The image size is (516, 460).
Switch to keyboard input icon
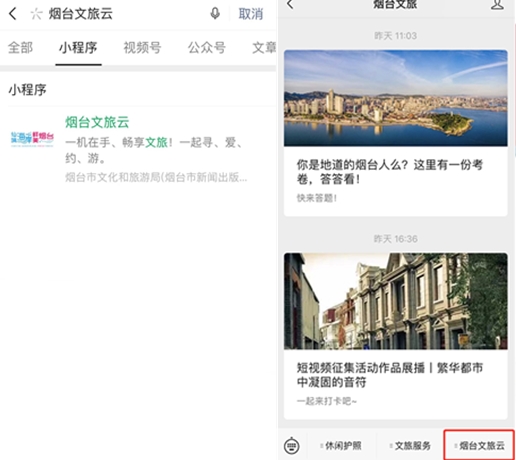click(x=292, y=445)
